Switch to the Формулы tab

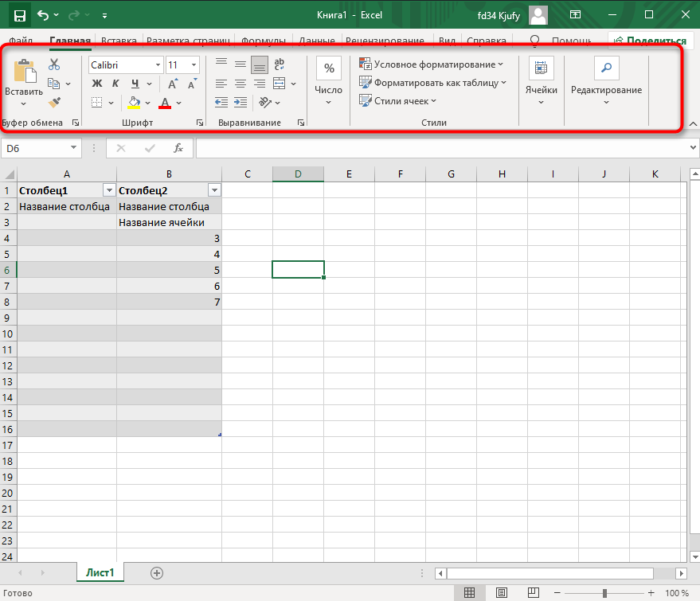[x=264, y=41]
